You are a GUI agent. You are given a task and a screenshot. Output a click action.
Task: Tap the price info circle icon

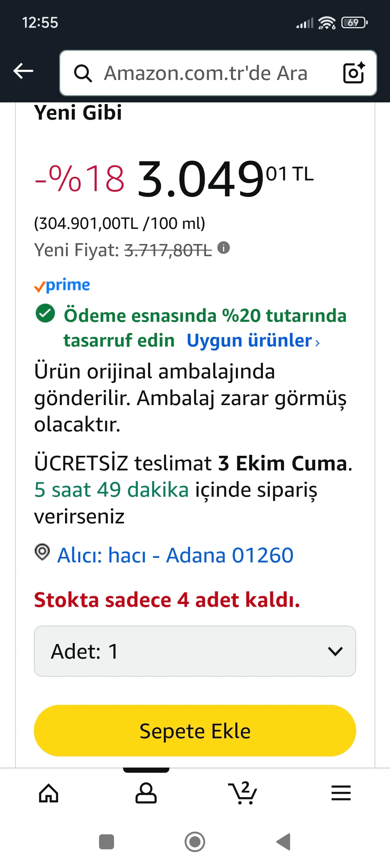[x=223, y=248]
